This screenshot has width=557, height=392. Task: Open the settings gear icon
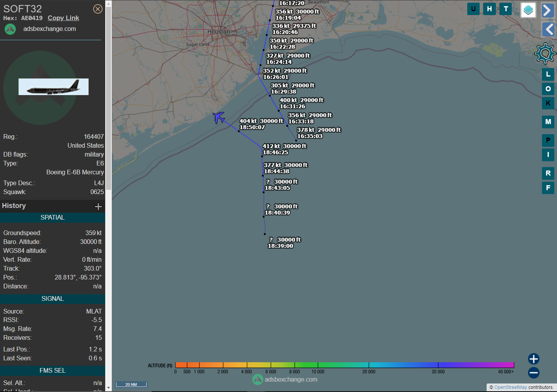[x=545, y=53]
